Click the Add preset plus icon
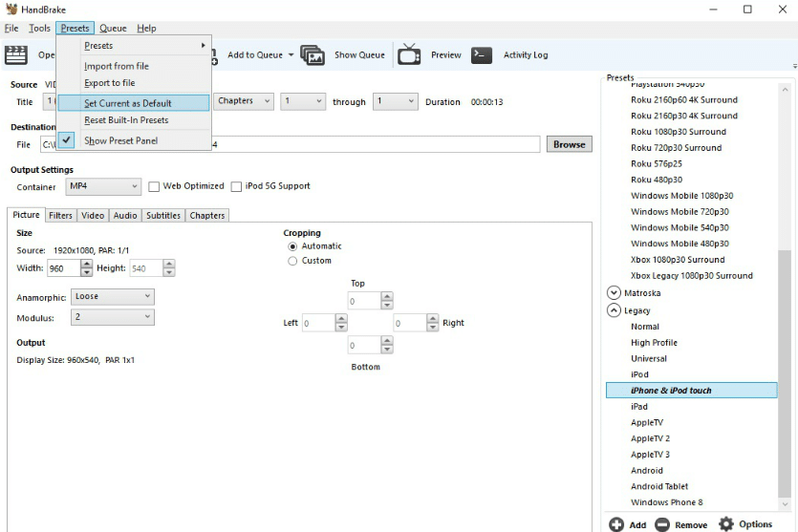798x532 pixels. 616,524
